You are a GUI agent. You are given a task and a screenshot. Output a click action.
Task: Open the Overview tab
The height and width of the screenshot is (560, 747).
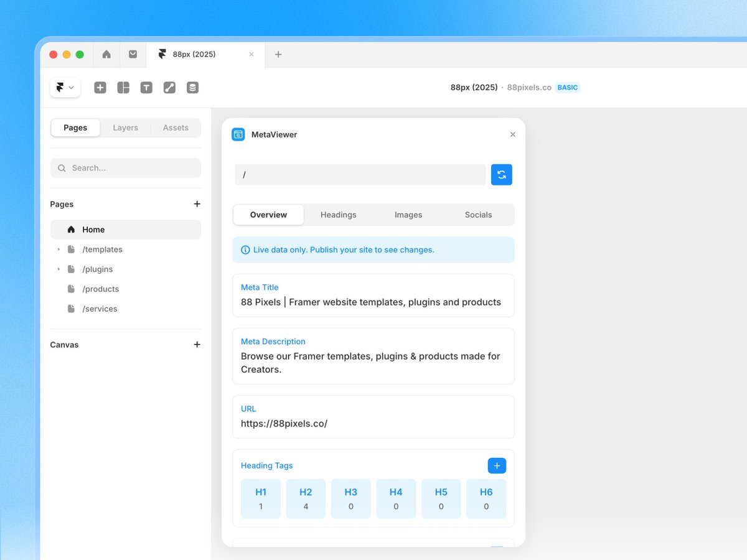[x=268, y=215]
